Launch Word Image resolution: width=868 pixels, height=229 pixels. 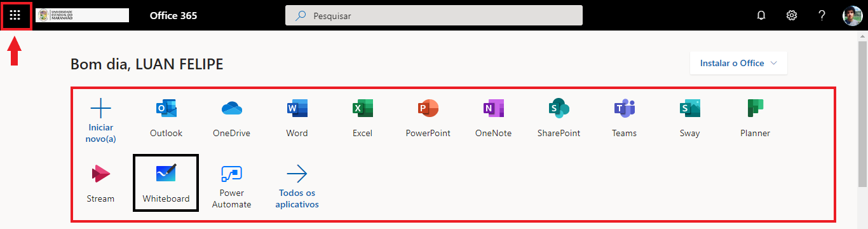coord(297,118)
